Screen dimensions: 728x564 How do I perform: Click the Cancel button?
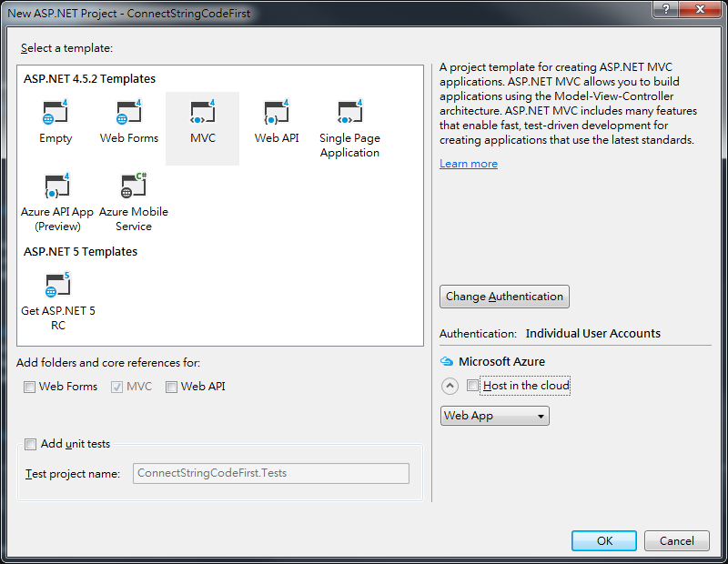(676, 540)
